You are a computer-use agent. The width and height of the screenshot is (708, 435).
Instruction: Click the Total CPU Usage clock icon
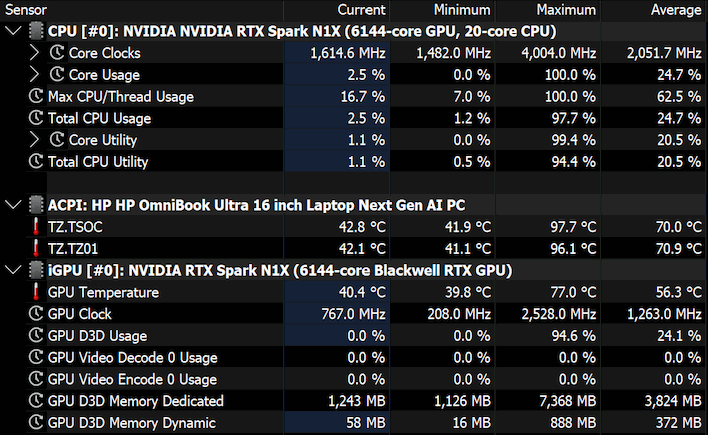36,118
